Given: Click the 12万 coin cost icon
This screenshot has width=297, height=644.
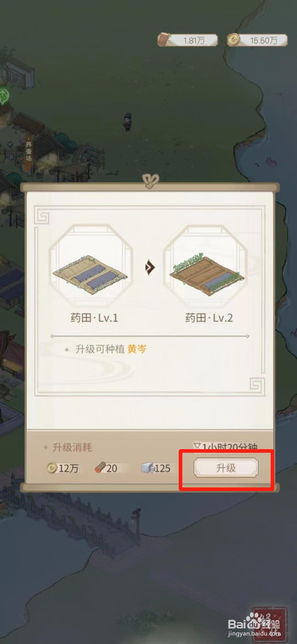Looking at the screenshot, I should tap(52, 468).
